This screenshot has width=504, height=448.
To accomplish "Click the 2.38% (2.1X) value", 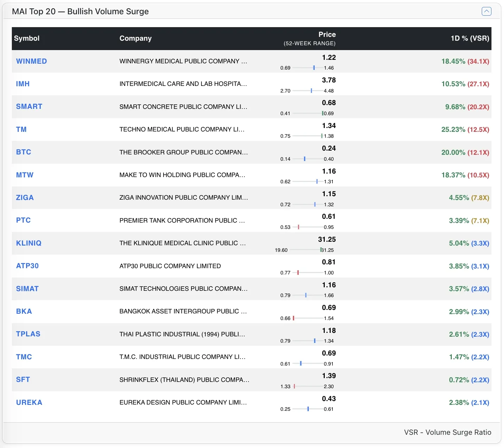I will pyautogui.click(x=469, y=403).
